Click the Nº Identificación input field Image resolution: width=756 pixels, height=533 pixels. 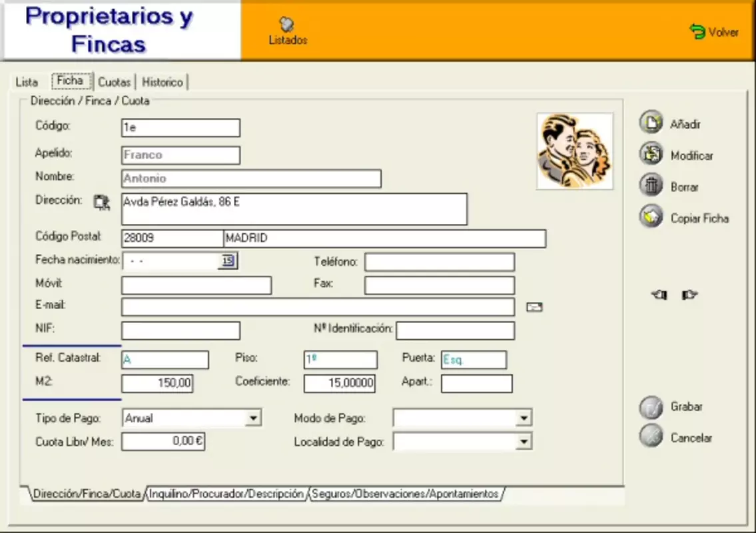(456, 331)
